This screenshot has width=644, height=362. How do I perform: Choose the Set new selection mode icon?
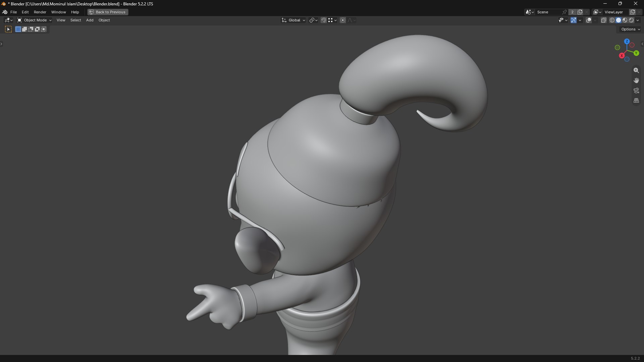pos(18,29)
